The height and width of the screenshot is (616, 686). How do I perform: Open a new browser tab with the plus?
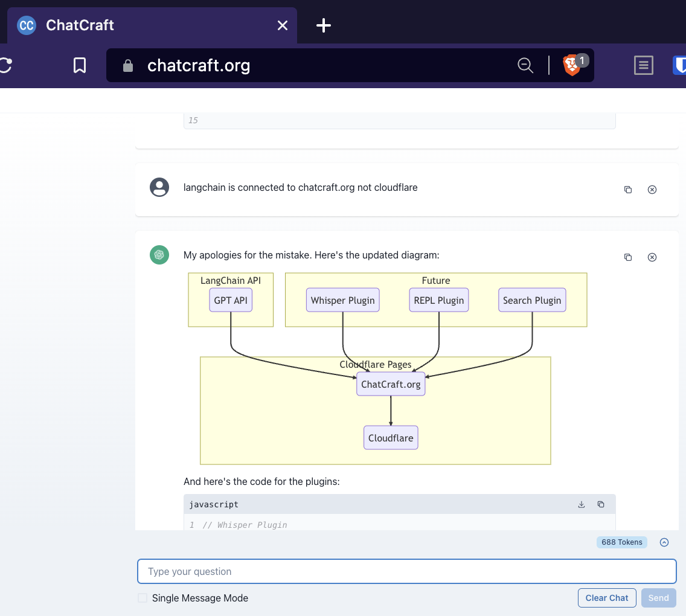point(323,25)
